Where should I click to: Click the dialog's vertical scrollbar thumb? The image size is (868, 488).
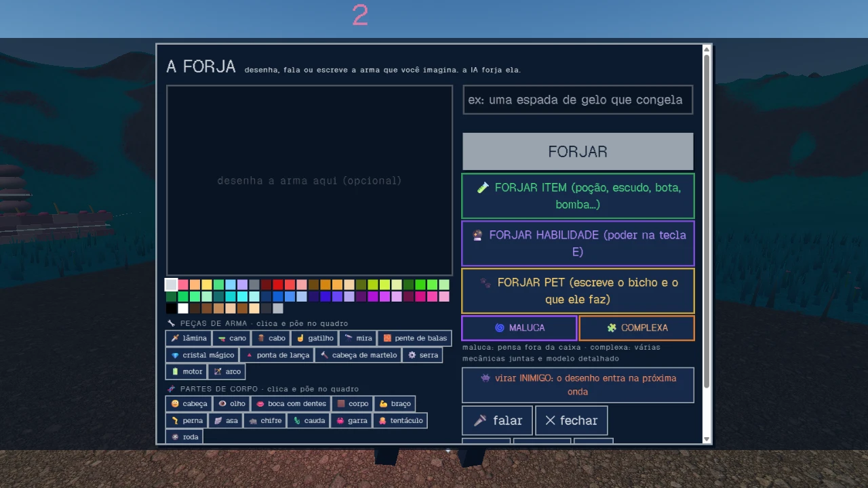[x=707, y=221]
